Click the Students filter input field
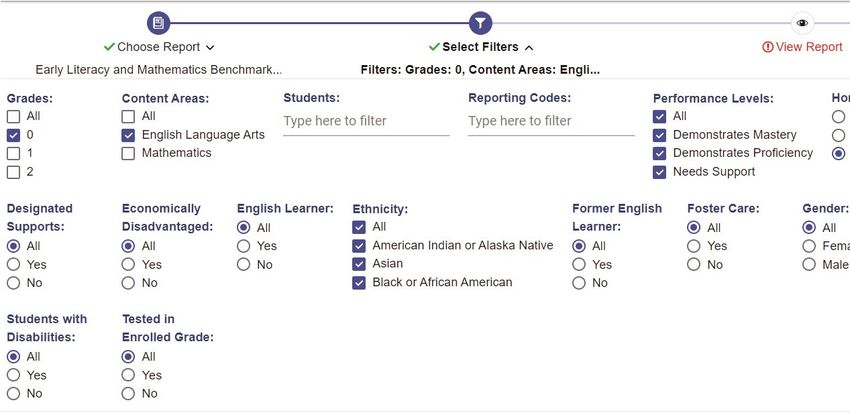 click(366, 121)
